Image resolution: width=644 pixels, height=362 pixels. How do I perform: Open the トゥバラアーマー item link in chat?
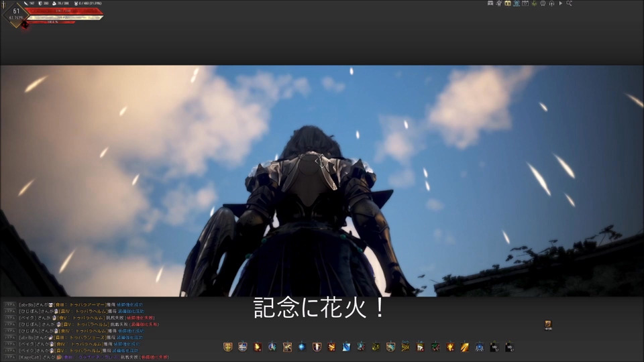click(80, 305)
